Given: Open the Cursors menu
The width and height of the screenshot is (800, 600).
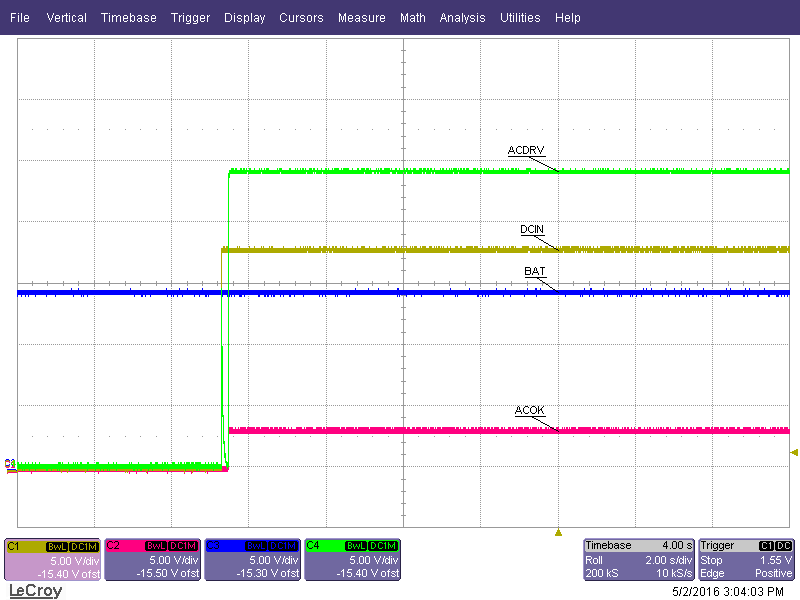Looking at the screenshot, I should [x=301, y=18].
